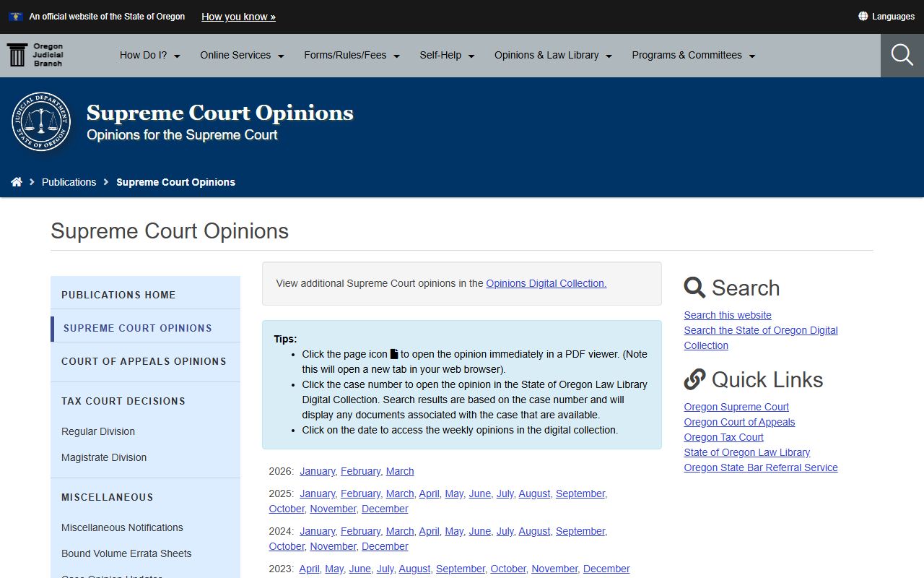The width and height of the screenshot is (924, 578).
Task: Click Supreme Court Opinions breadcrumb item
Action: pyautogui.click(x=175, y=182)
